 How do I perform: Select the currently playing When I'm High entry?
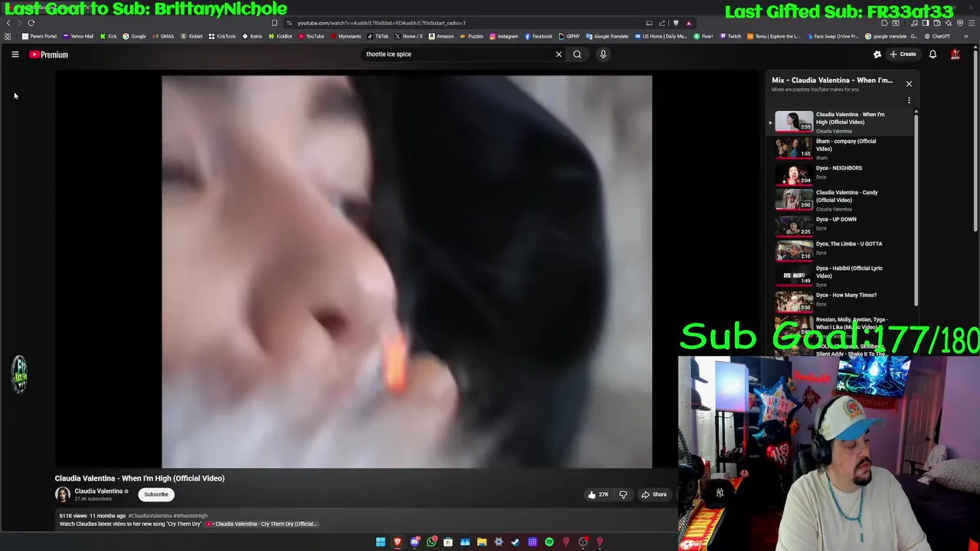[841, 122]
